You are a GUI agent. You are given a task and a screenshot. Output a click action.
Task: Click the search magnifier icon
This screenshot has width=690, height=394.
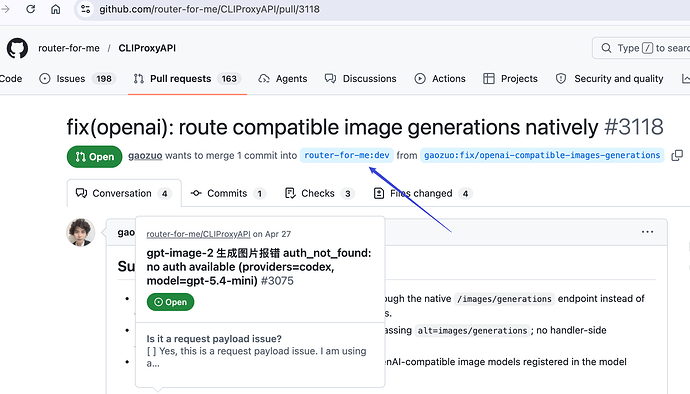(x=606, y=48)
